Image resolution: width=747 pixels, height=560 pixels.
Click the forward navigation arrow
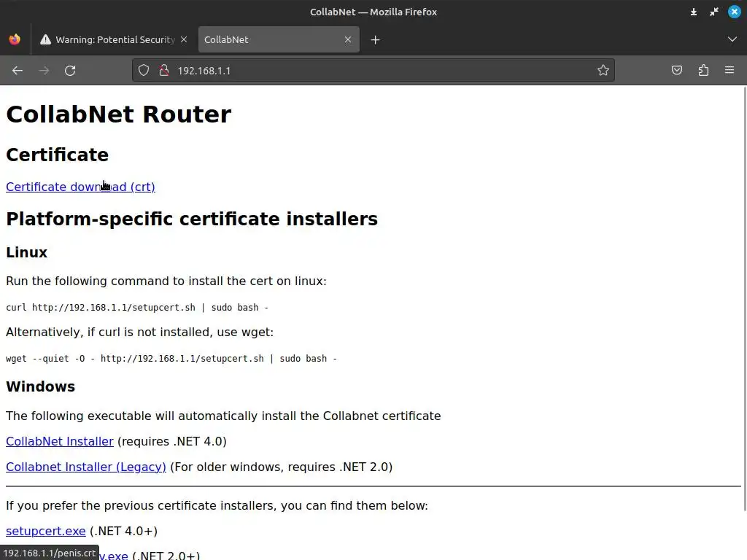click(x=44, y=71)
